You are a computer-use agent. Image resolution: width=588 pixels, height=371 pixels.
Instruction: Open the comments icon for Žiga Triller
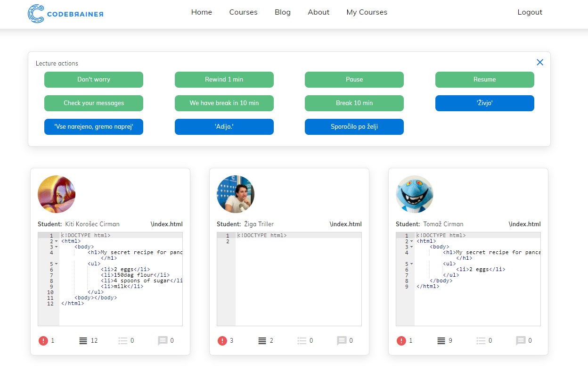tap(343, 340)
